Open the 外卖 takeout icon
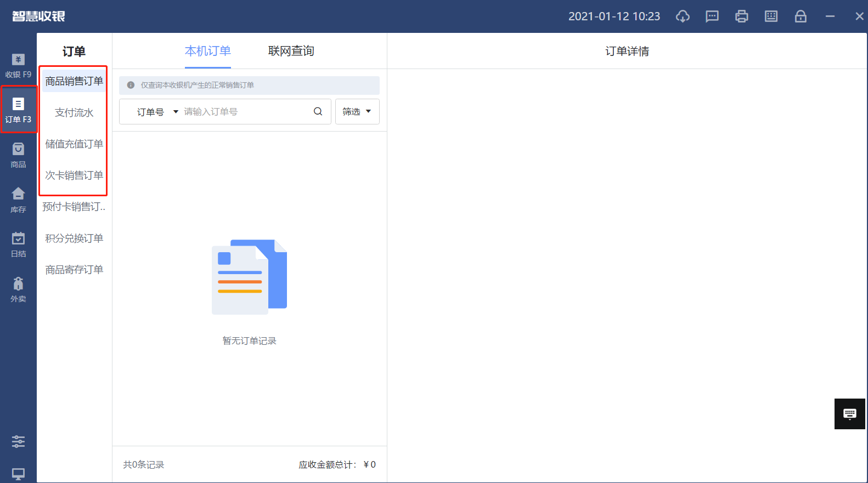This screenshot has width=868, height=483. 18,289
